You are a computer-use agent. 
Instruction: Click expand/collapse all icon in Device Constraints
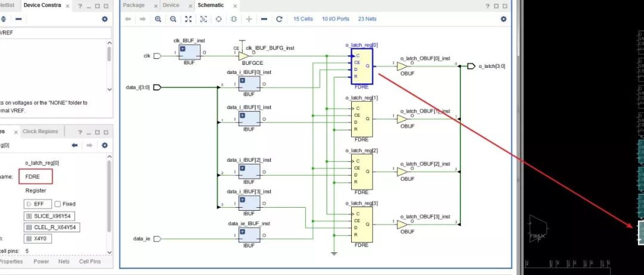coord(4,19)
